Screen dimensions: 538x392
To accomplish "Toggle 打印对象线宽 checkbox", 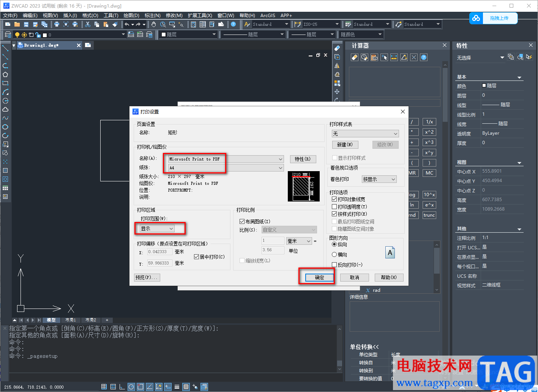I will pyautogui.click(x=334, y=199).
